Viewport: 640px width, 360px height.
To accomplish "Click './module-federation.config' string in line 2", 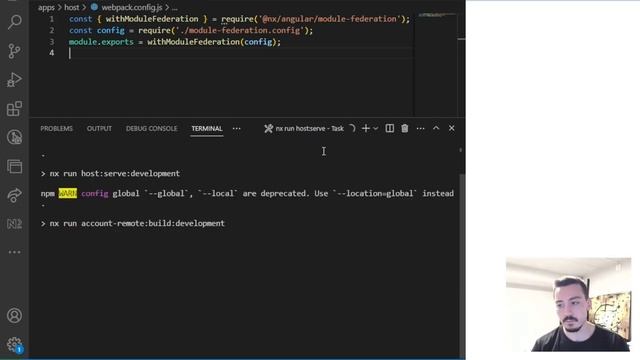I will pos(240,31).
